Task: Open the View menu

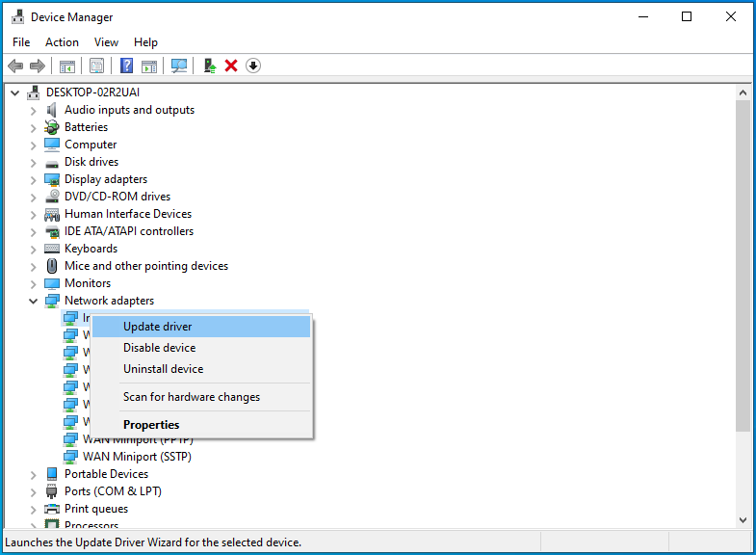Action: coord(106,42)
